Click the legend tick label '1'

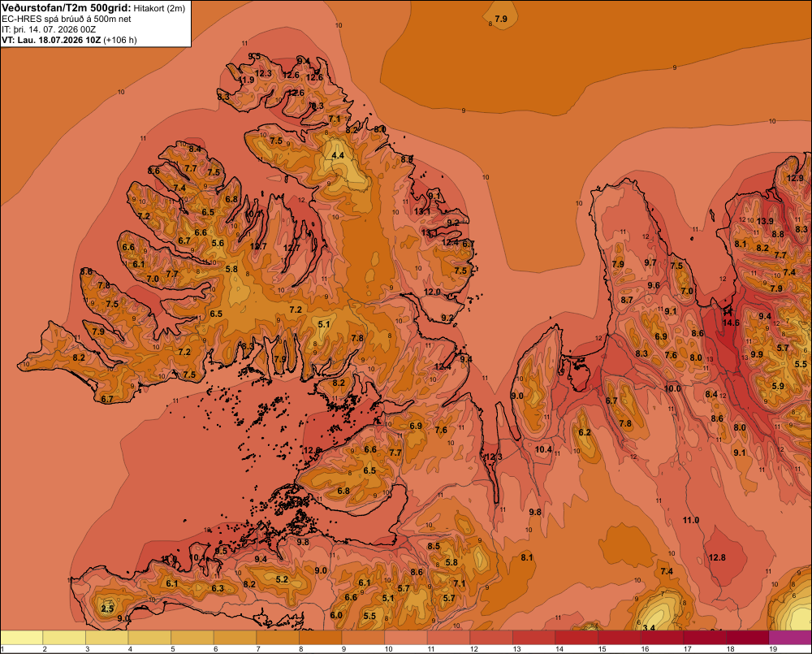point(2,649)
